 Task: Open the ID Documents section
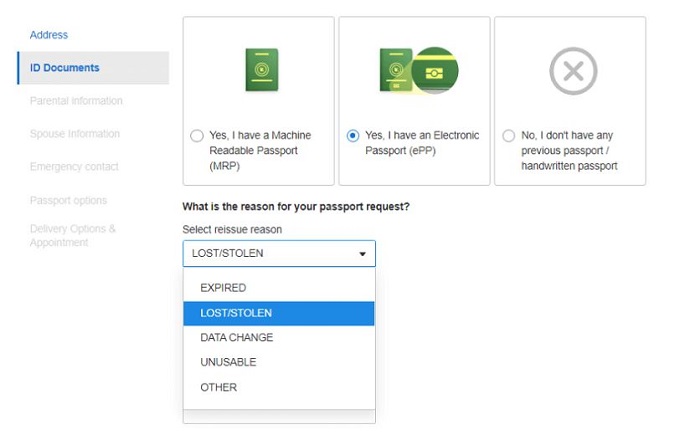pos(65,68)
